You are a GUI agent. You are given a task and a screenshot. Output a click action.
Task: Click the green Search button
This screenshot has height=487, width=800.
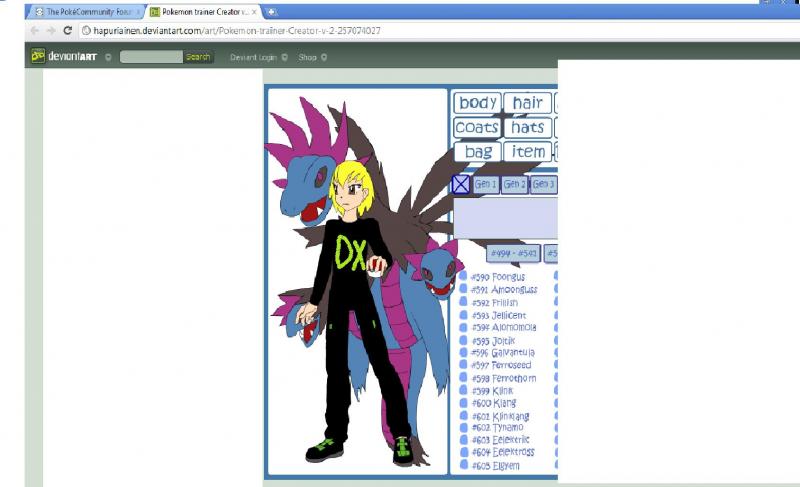198,57
